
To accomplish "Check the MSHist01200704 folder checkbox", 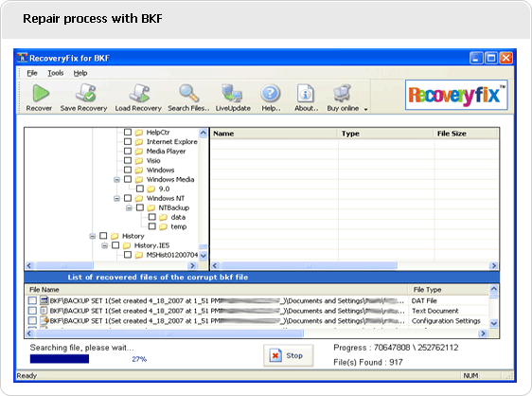I will pos(128,255).
